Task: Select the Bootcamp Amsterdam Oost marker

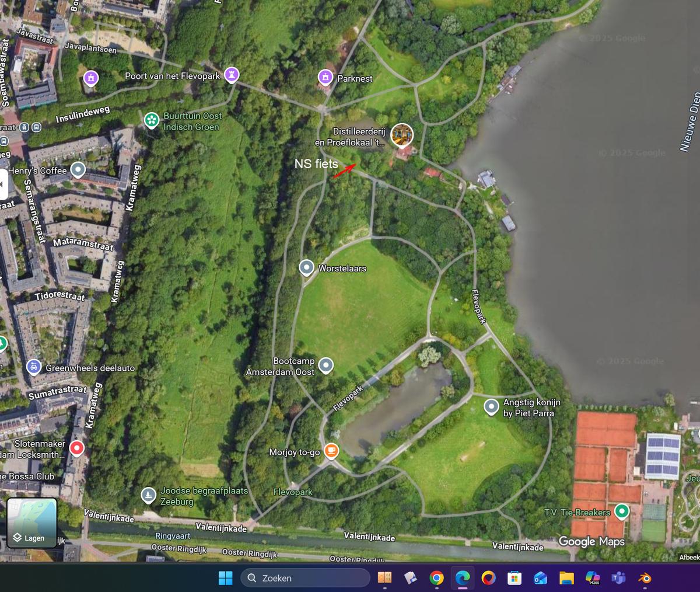Action: tap(325, 365)
